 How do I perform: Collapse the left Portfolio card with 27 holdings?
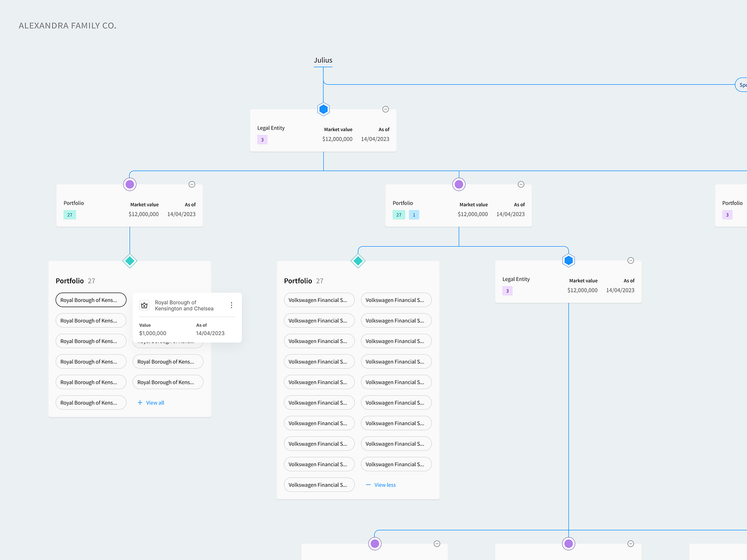[x=192, y=184]
